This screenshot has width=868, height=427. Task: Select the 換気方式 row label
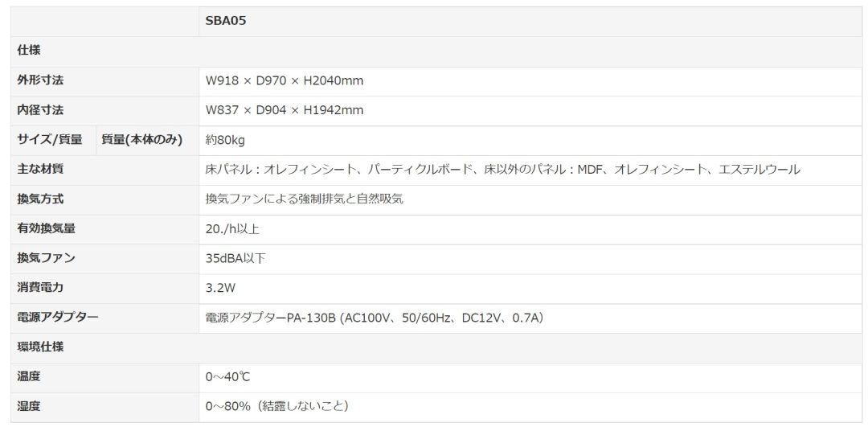click(x=40, y=199)
